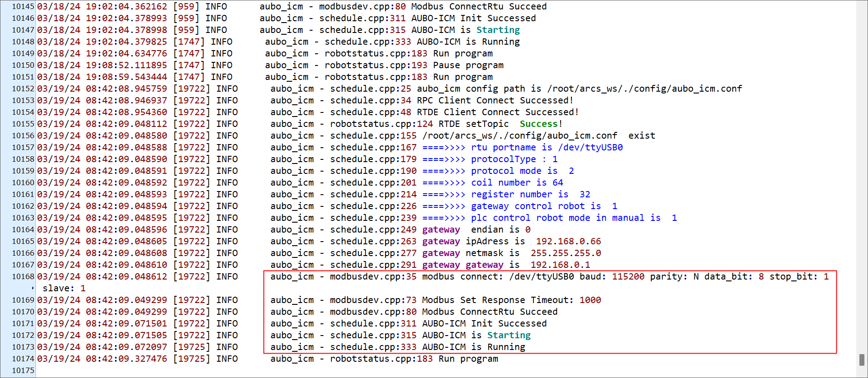868x378 pixels.
Task: Click config path '/root/arcs_ws/./config/aubo_icm.conf' on line 10152
Action: point(645,89)
